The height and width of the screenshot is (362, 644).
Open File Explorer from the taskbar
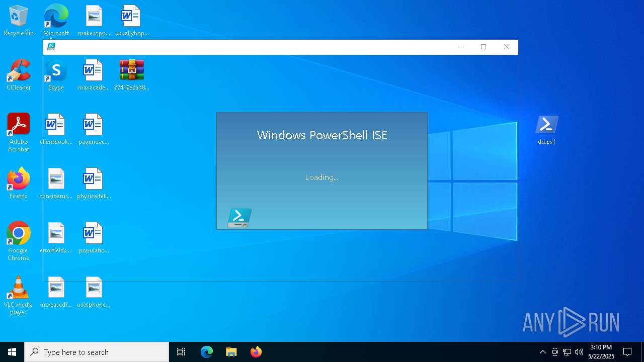pos(231,352)
